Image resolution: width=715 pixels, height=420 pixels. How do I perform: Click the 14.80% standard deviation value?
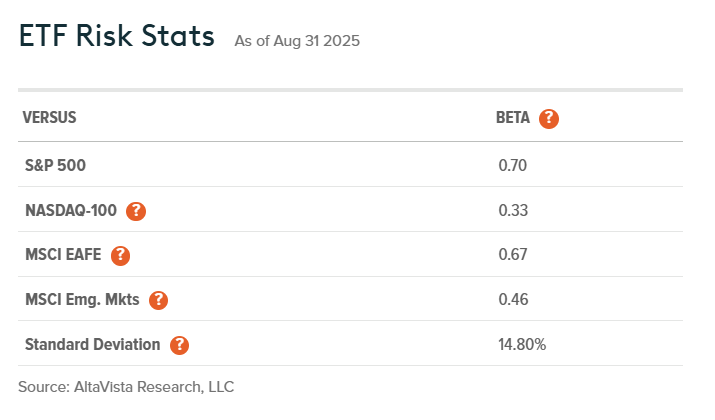point(522,344)
